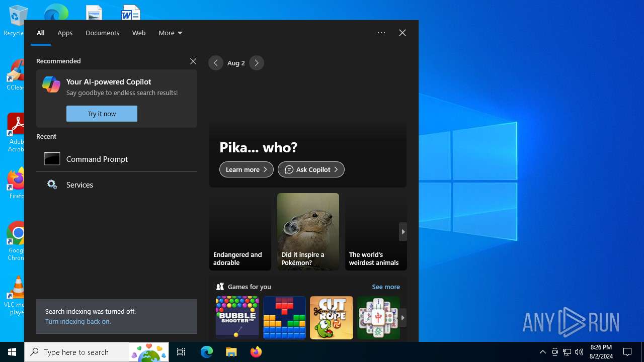Launch the block puzzle game tile

coord(284,317)
